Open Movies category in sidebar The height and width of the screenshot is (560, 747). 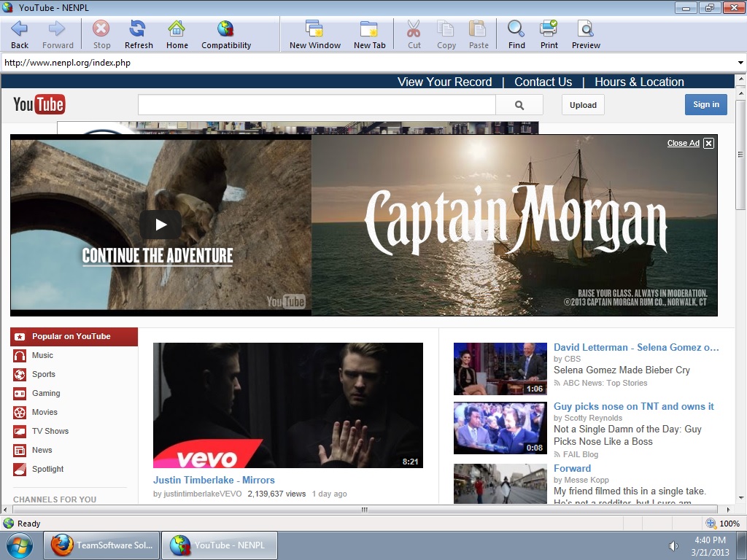(x=44, y=413)
